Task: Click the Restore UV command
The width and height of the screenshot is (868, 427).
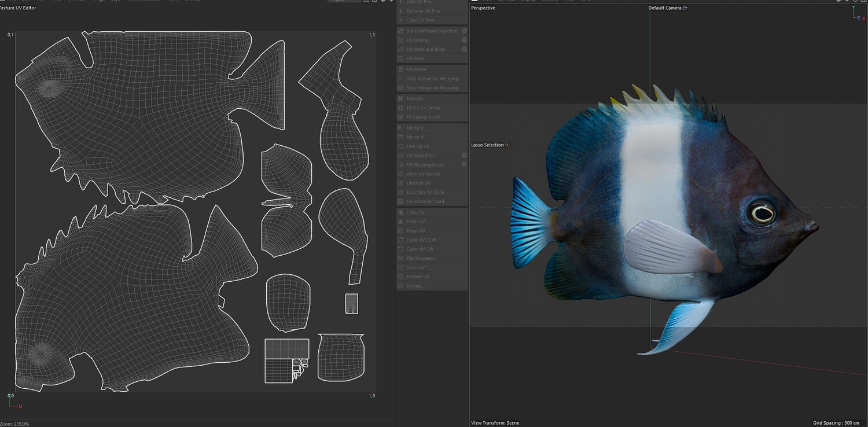Action: coord(432,277)
